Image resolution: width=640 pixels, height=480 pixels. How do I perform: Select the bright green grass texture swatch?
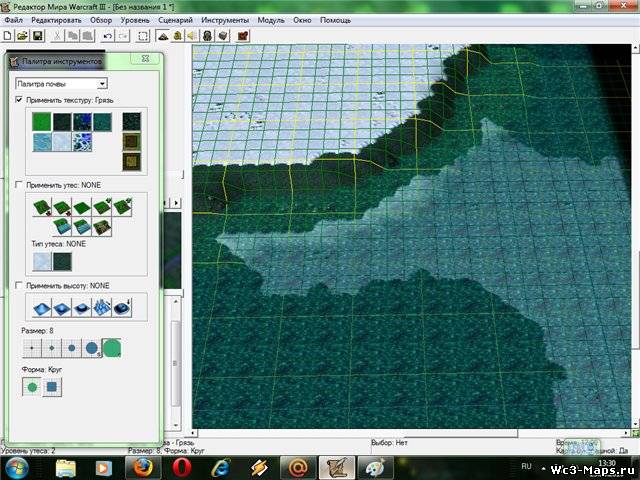(41, 122)
